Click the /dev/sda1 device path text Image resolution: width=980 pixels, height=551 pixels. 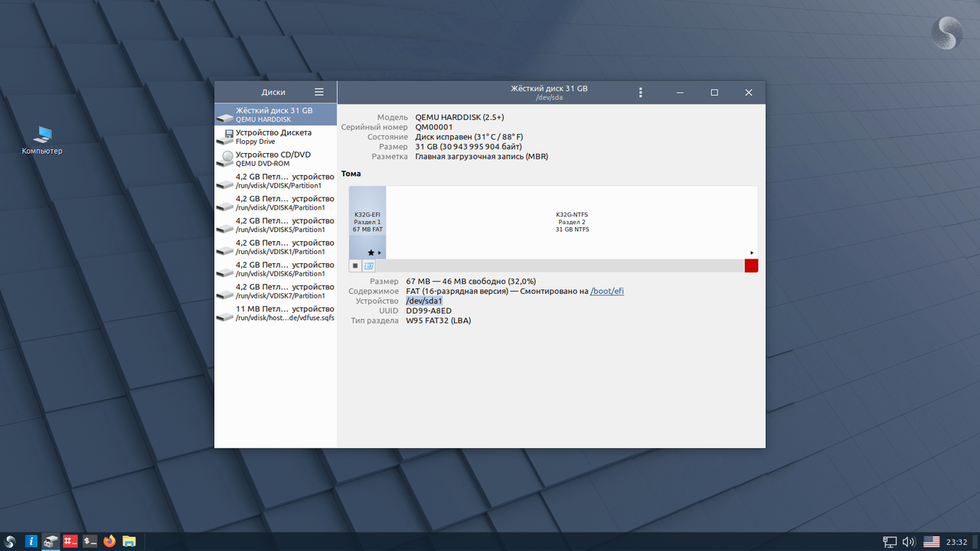[424, 301]
